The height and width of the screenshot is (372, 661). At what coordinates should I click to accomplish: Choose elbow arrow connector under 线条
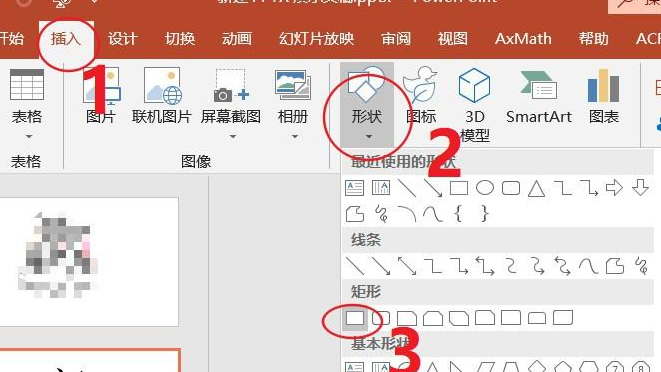tap(459, 266)
